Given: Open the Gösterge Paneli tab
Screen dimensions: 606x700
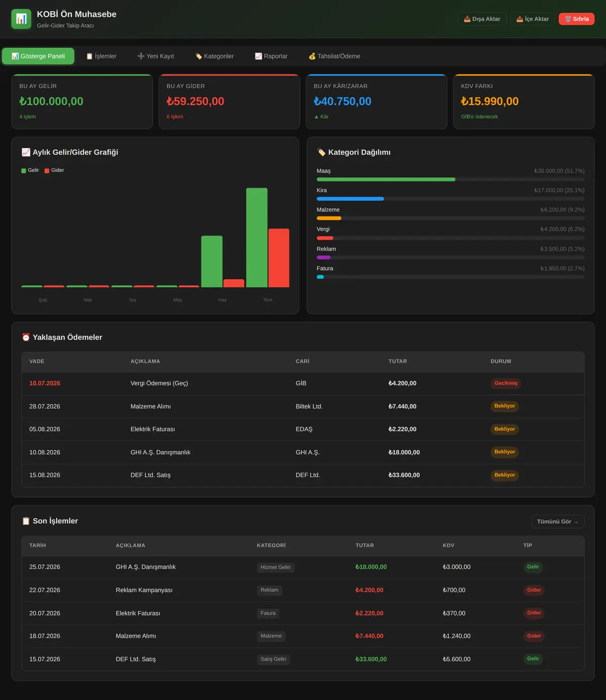Looking at the screenshot, I should 38,56.
